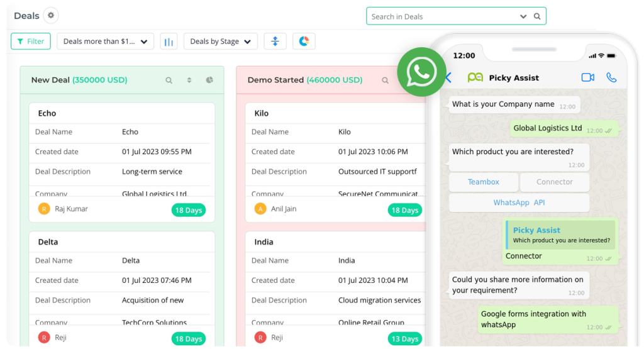Image resolution: width=644 pixels, height=349 pixels.
Task: Click the 'Long-term service' description on the Echo card
Action: [152, 172]
